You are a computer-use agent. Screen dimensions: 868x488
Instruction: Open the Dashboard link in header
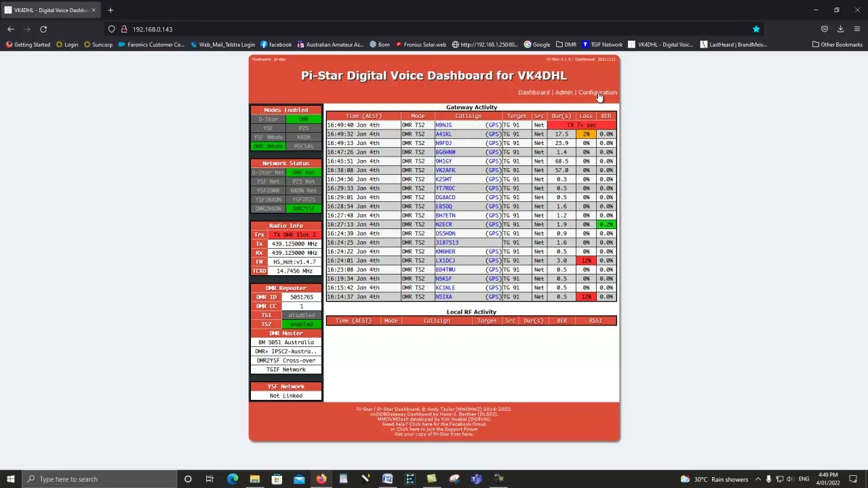pyautogui.click(x=534, y=92)
